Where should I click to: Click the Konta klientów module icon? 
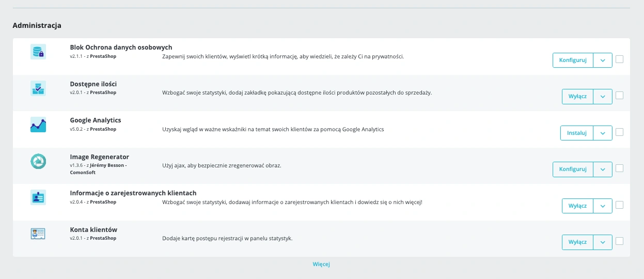[x=38, y=234]
